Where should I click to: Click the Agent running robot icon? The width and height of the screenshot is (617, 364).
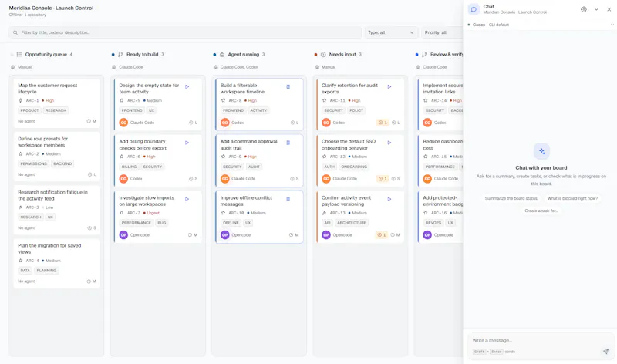click(x=222, y=54)
